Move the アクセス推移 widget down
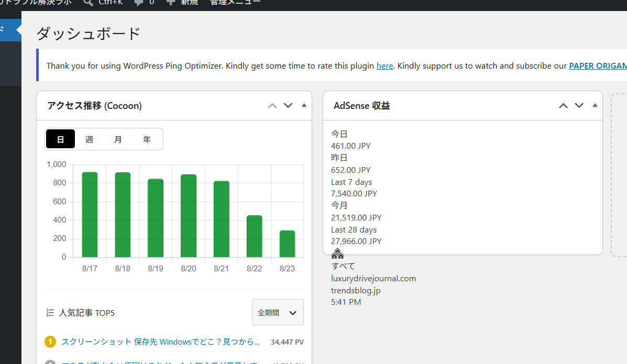 [x=288, y=106]
